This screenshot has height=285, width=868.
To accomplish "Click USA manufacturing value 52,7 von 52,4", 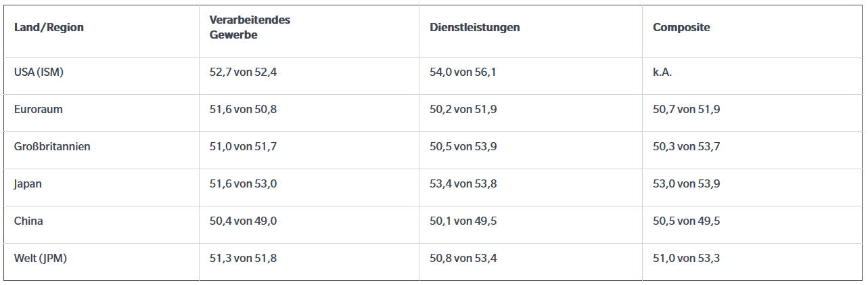I will (243, 72).
